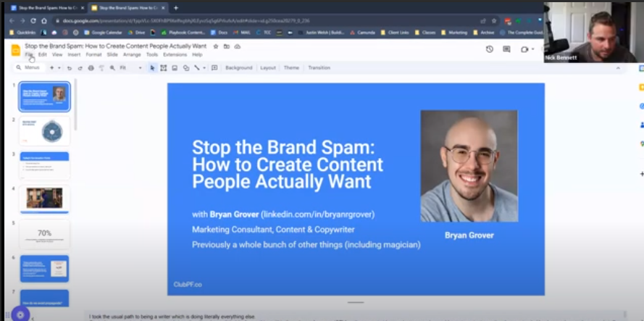
Task: Open the Help menu
Action: pyautogui.click(x=197, y=54)
